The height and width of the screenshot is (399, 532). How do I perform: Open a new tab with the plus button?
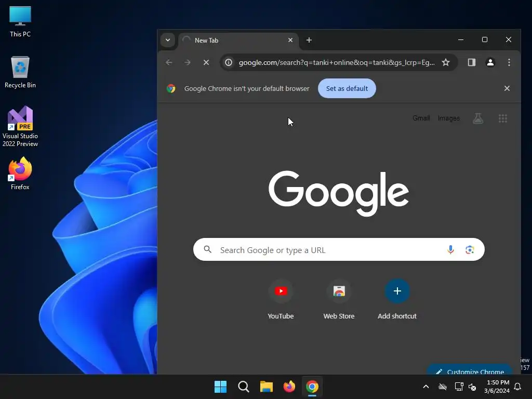(309, 40)
